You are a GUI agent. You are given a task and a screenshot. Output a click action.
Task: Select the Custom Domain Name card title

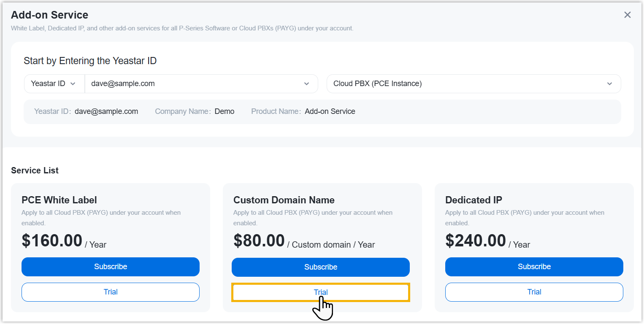click(284, 200)
